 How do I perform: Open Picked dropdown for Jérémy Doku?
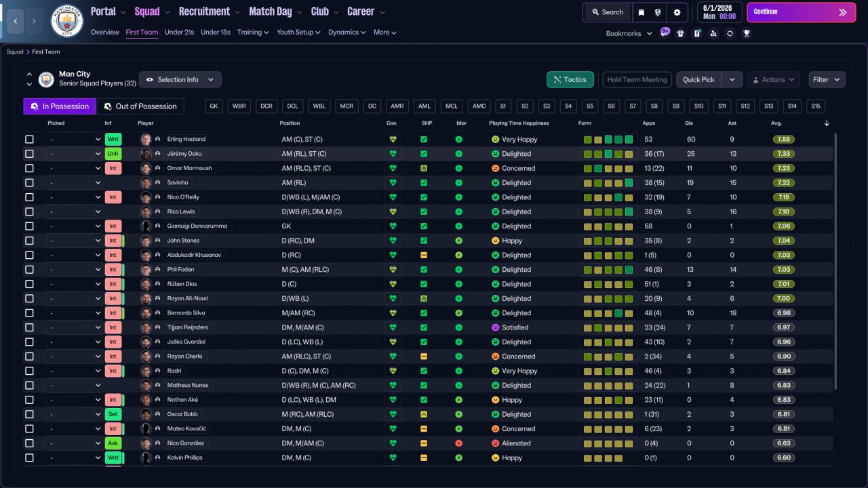coord(75,154)
